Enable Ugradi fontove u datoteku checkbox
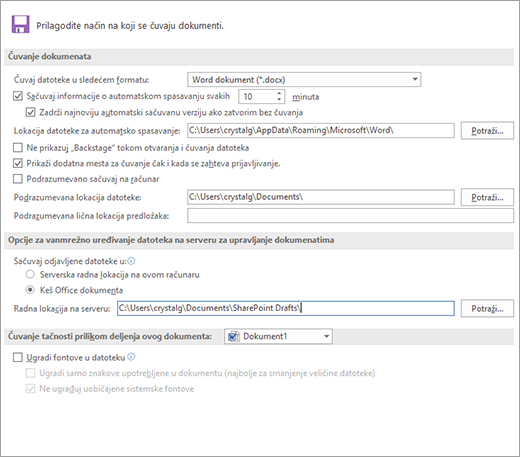This screenshot has width=520, height=457. click(18, 358)
